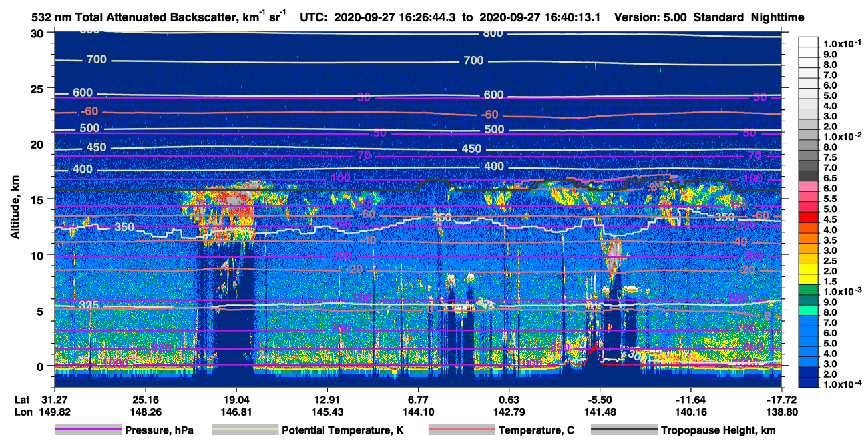Click the 'Version: 5.00 Standard Nighttime' text
The width and height of the screenshot is (868, 445).
[709, 18]
